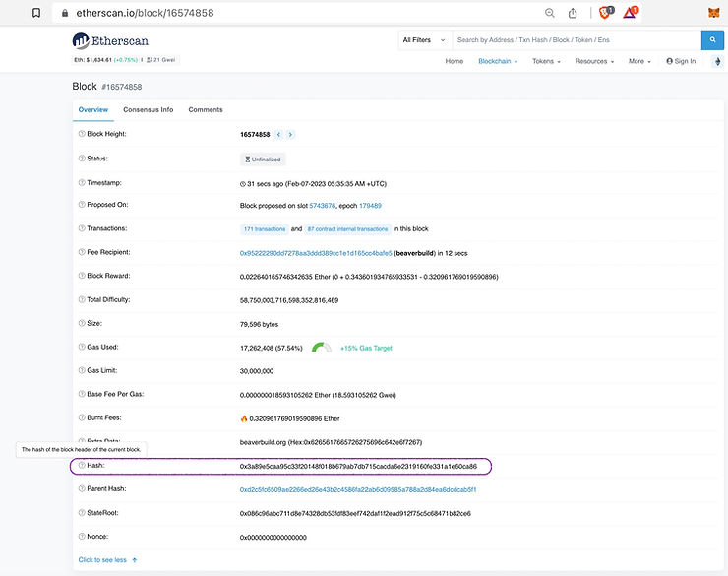Open 87 contract internal transactions badge

(x=347, y=229)
